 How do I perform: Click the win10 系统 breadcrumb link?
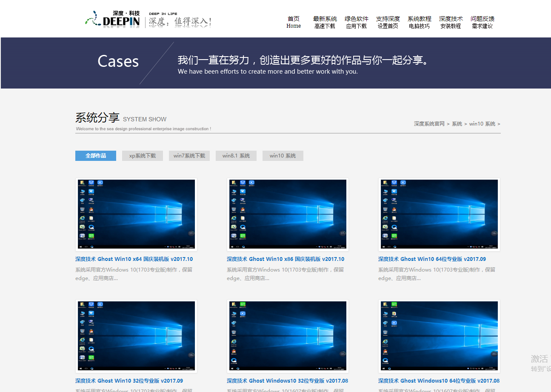482,124
